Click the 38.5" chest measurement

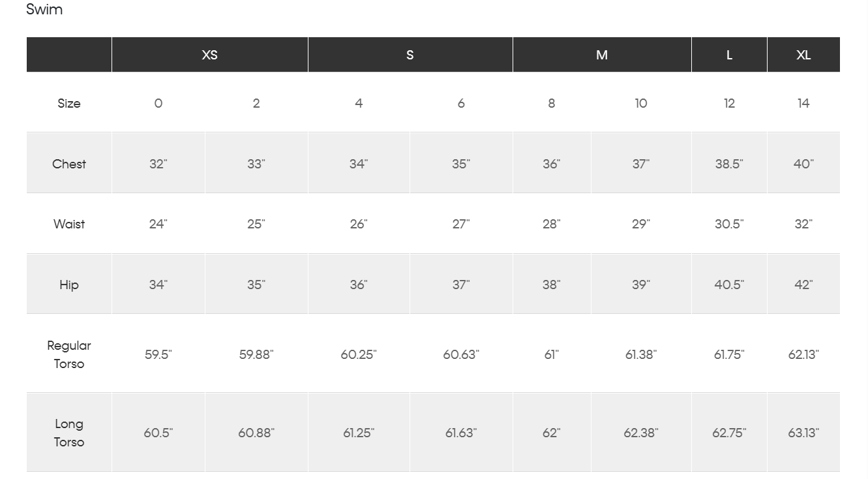pyautogui.click(x=729, y=164)
